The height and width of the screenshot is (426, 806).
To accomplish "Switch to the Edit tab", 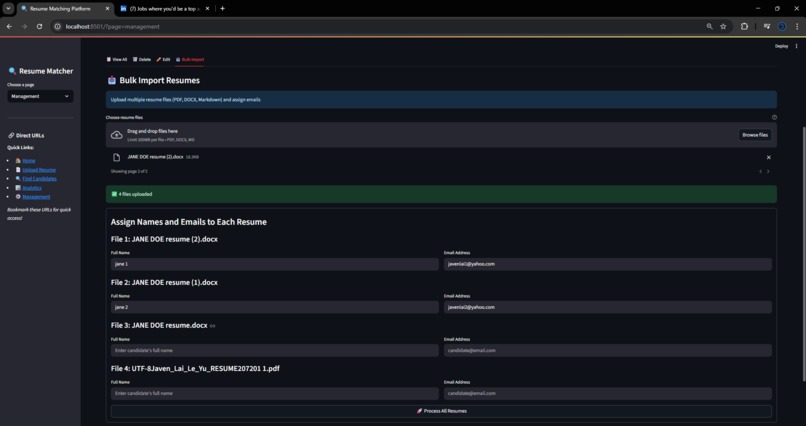I will [163, 60].
